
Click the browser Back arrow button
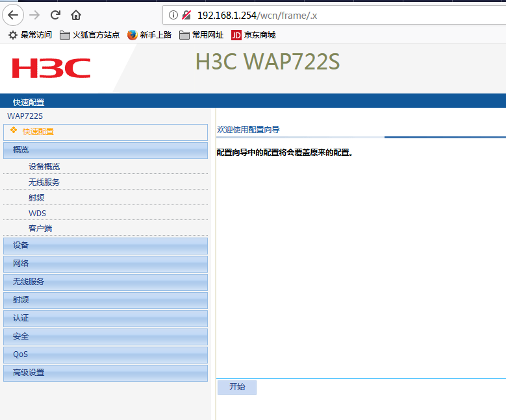tap(13, 15)
